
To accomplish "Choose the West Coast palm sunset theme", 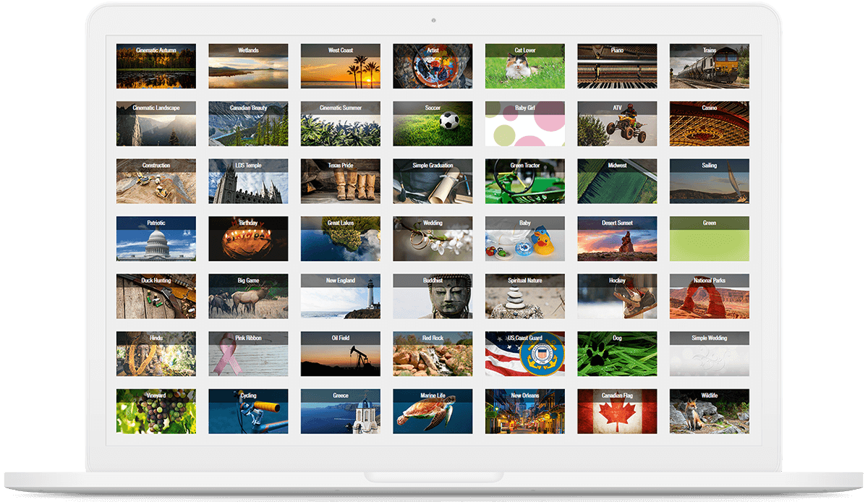I will pyautogui.click(x=340, y=66).
